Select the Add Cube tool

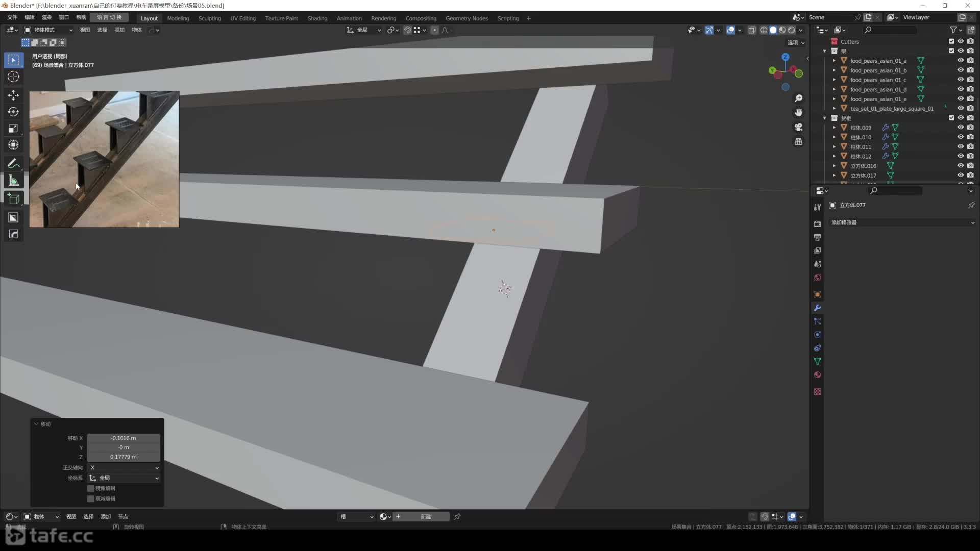[13, 199]
